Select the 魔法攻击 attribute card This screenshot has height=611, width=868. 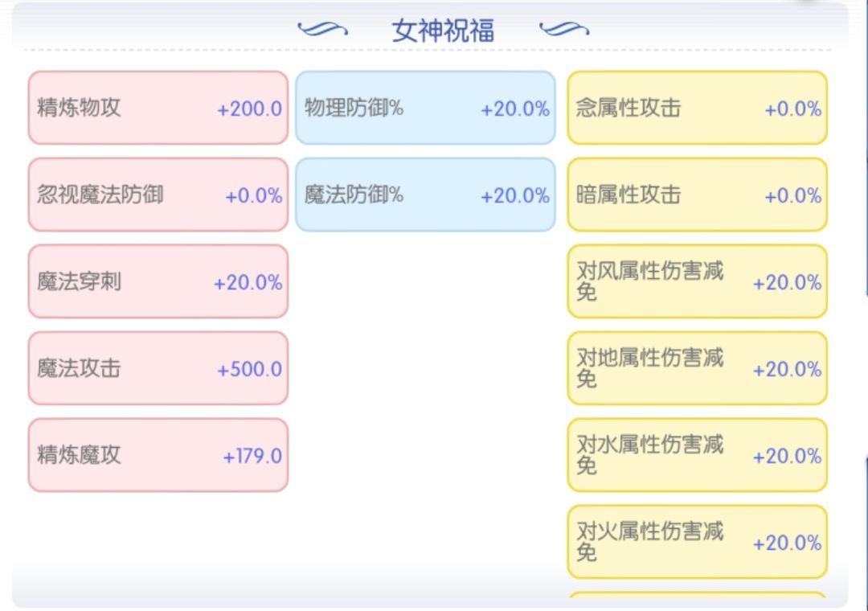158,368
